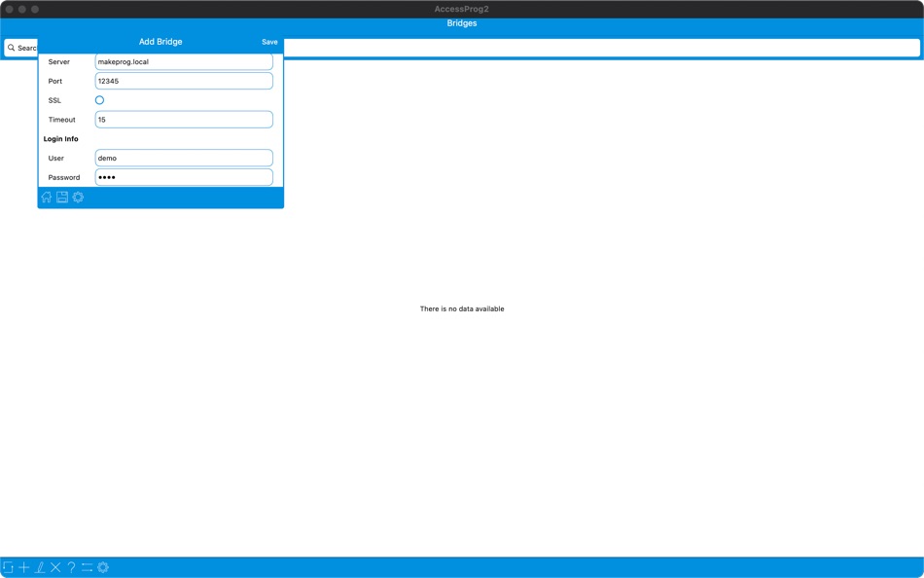Open settings gear in the bottom toolbar
The width and height of the screenshot is (924, 578).
click(103, 567)
